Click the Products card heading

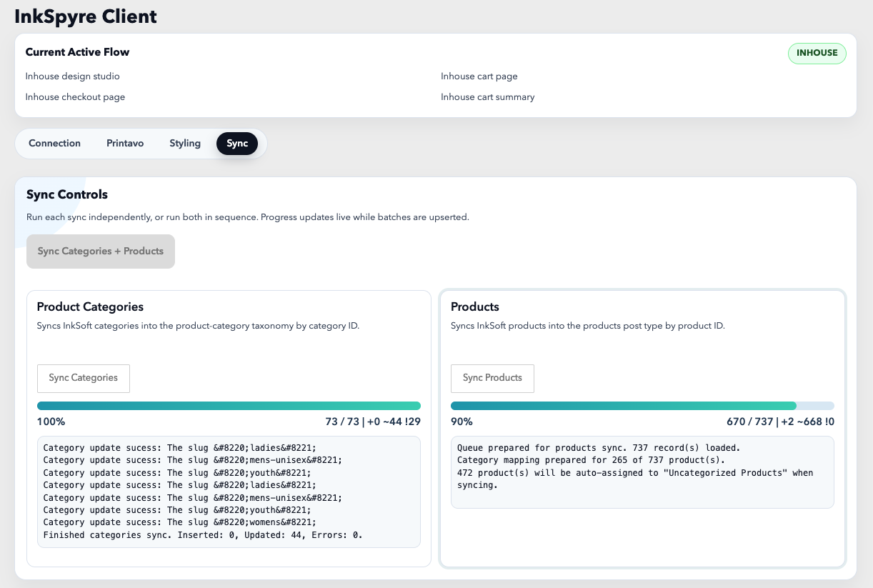[475, 307]
